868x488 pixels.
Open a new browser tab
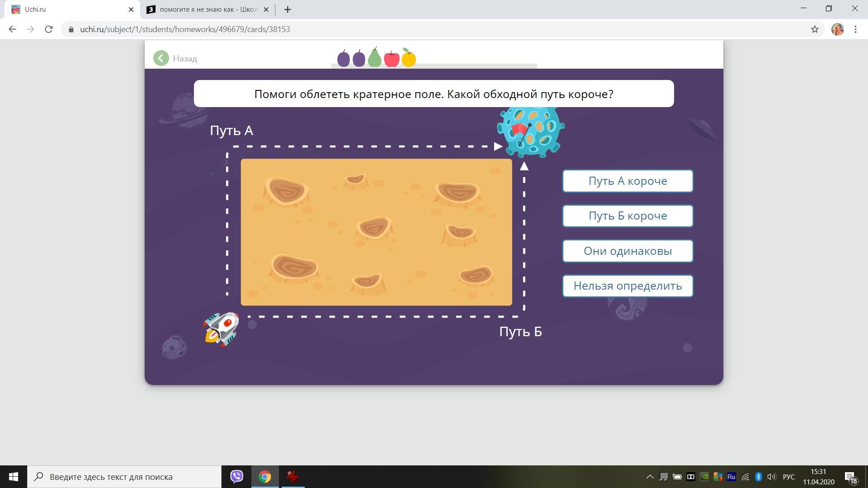(288, 9)
